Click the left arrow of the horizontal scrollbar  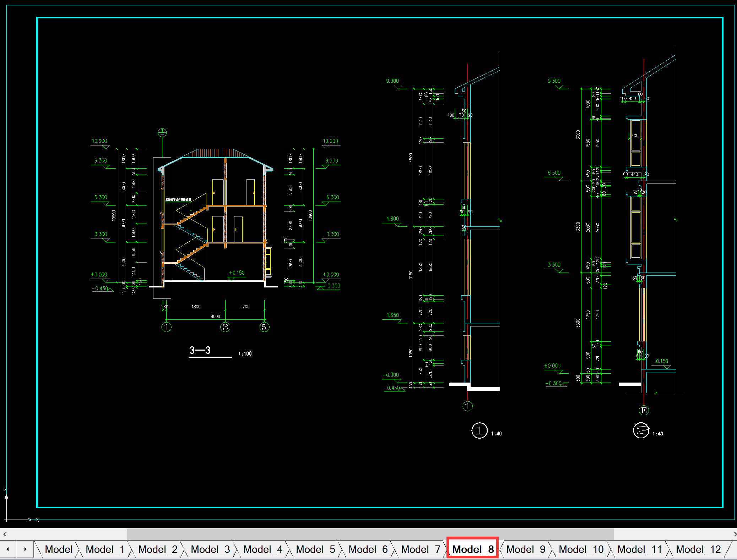5,534
